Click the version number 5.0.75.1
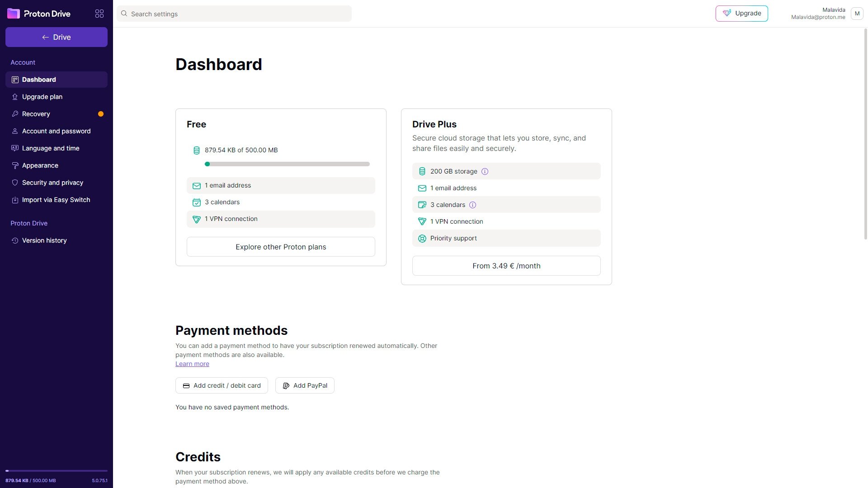Viewport: 868px width, 488px height. [x=99, y=480]
